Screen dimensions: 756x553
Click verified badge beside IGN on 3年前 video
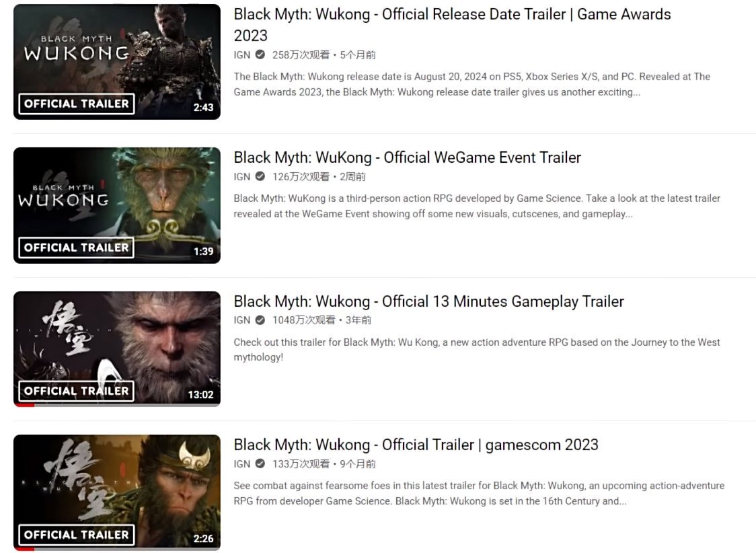[260, 320]
